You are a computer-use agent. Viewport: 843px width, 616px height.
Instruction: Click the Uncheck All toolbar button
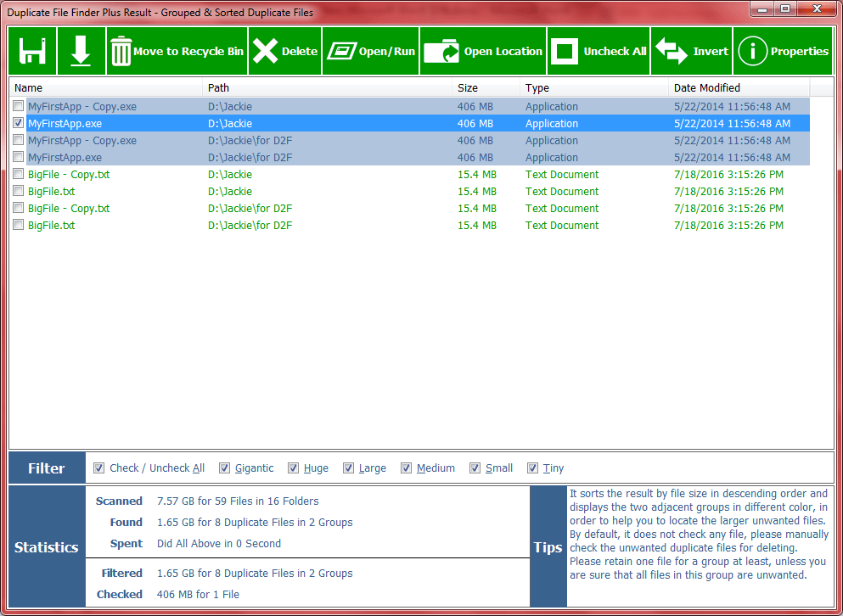[599, 51]
